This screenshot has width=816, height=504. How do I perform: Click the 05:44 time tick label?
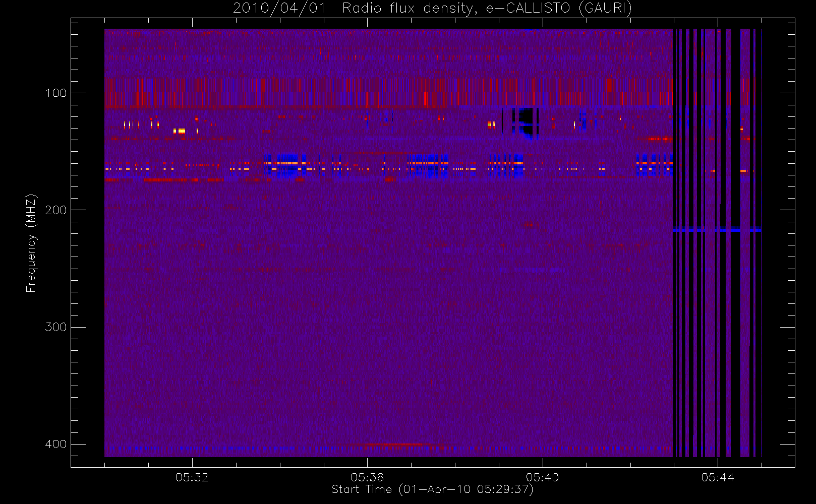(718, 477)
